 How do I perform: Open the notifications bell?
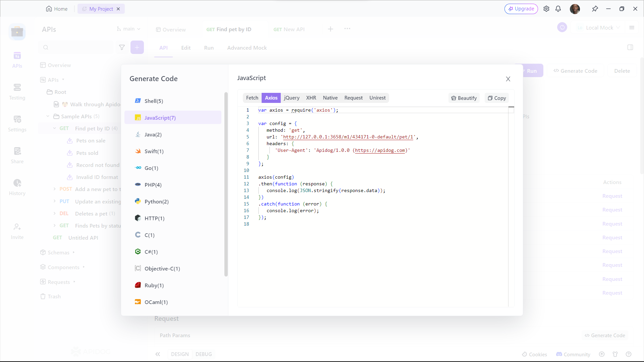point(558,9)
